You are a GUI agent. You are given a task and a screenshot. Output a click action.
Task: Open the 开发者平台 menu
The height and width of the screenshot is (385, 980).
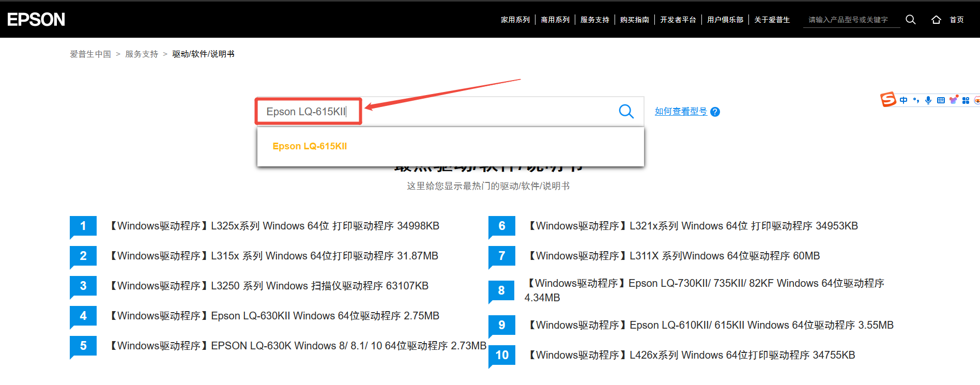[x=678, y=20]
